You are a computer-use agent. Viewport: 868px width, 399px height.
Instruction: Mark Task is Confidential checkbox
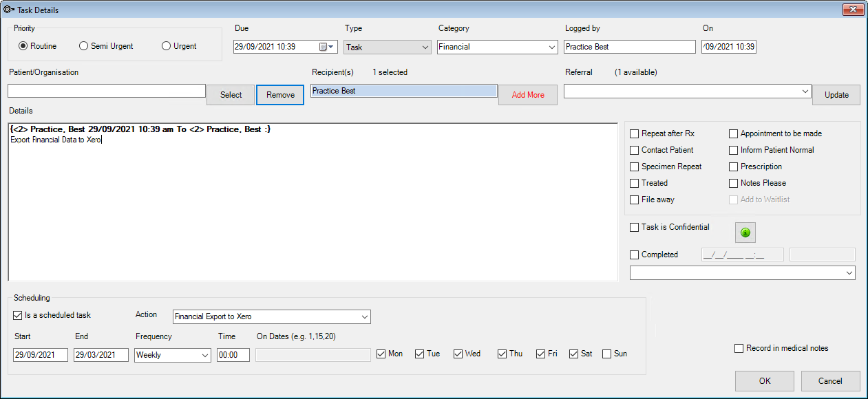pos(635,227)
